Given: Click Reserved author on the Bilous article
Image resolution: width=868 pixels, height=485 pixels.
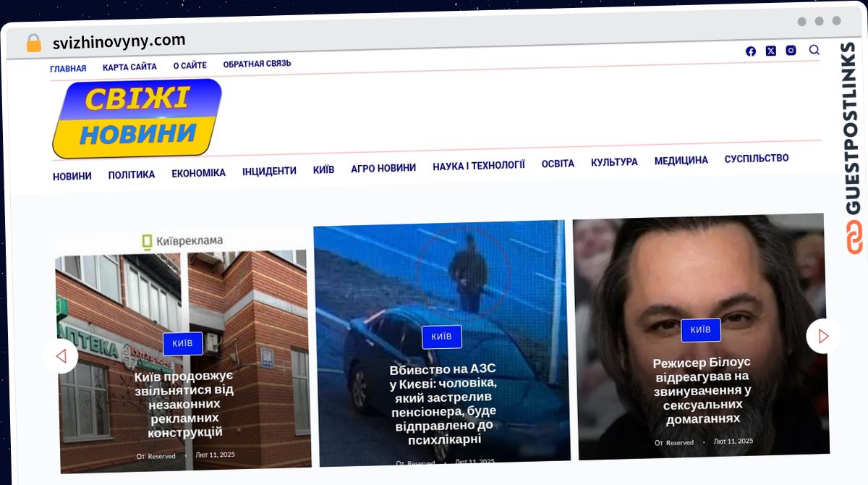Looking at the screenshot, I should pyautogui.click(x=679, y=442).
